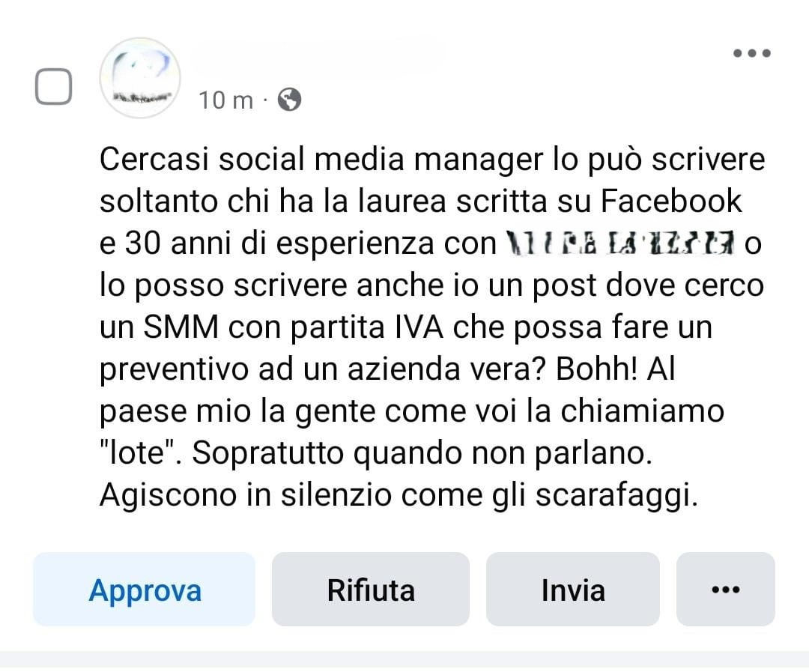The height and width of the screenshot is (672, 809).
Task: Open the post body starting 'Cercasi social media manager'
Action: click(432, 327)
